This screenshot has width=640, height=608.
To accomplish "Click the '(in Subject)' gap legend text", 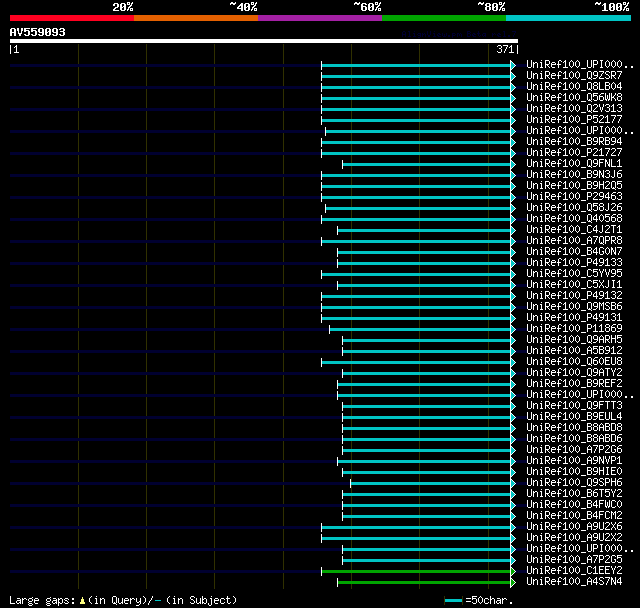I will pyautogui.click(x=201, y=600).
